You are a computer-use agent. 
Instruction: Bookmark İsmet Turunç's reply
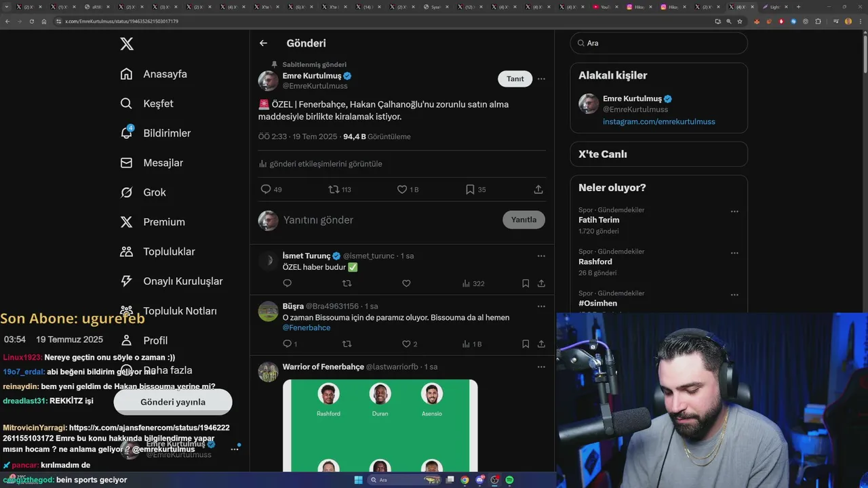[526, 283]
